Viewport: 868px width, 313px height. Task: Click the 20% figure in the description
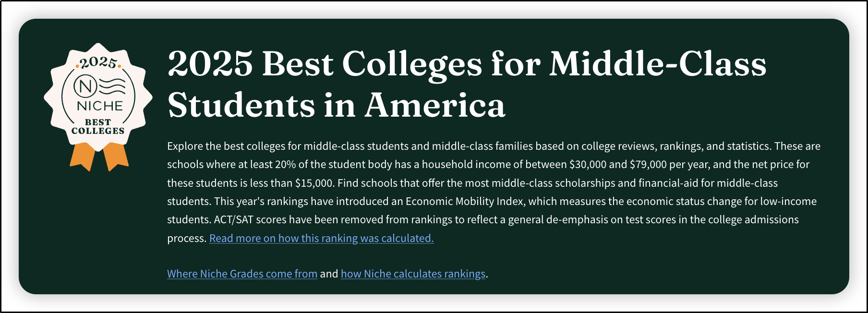coord(285,164)
